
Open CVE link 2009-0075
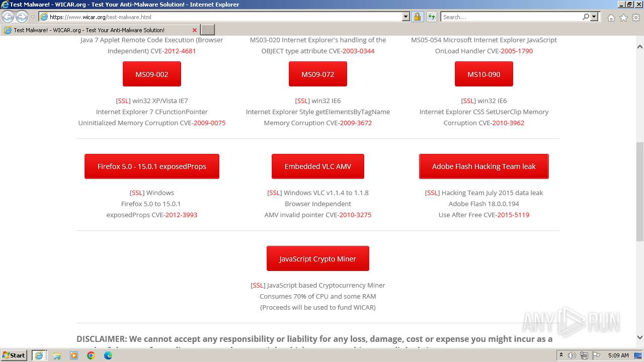click(x=209, y=123)
